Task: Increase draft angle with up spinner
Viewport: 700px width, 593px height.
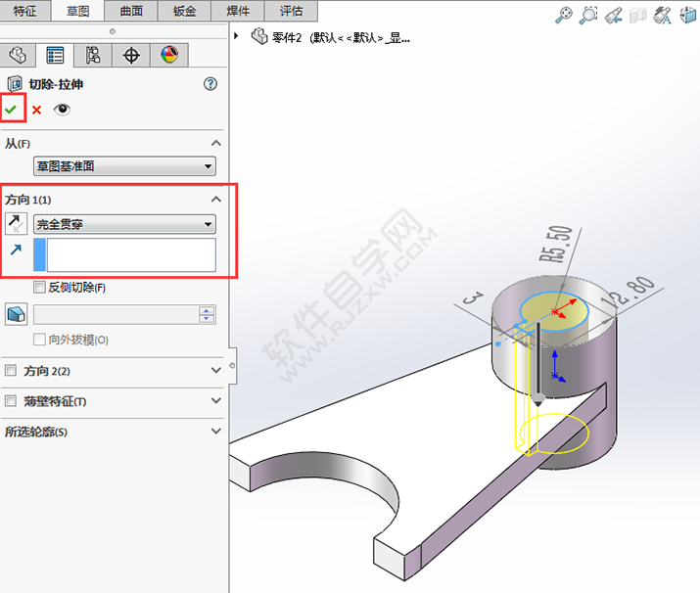Action: (207, 310)
